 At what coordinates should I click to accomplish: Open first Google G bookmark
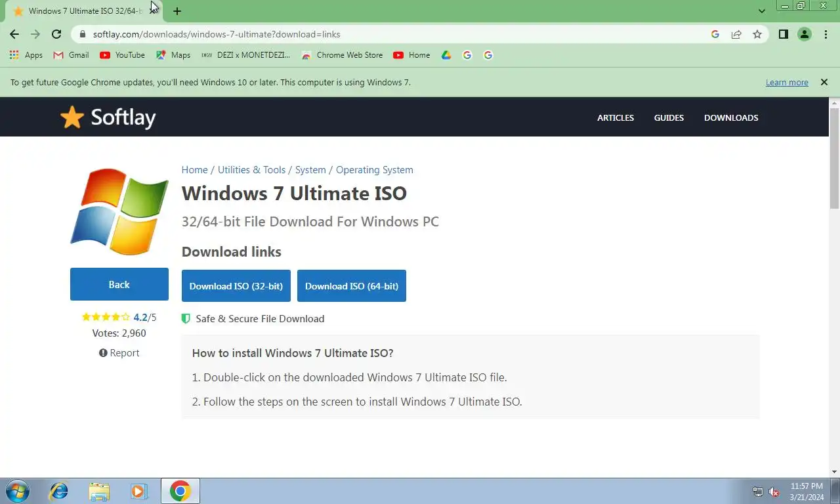(467, 55)
